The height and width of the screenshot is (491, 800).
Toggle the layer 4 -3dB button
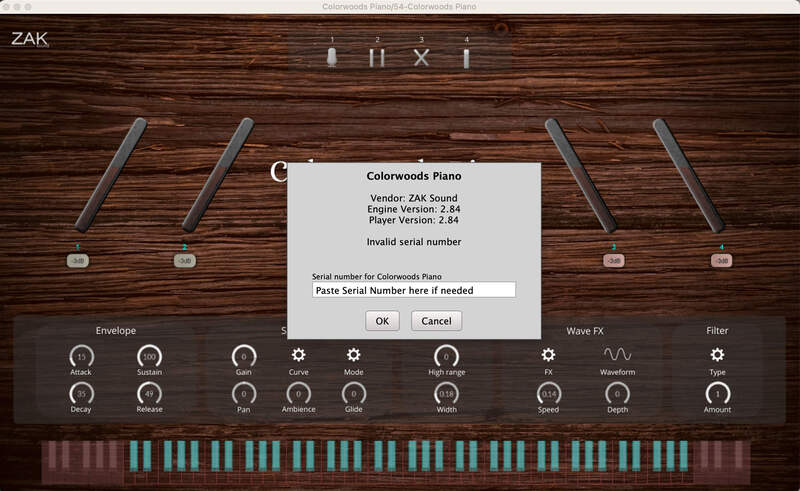(722, 261)
